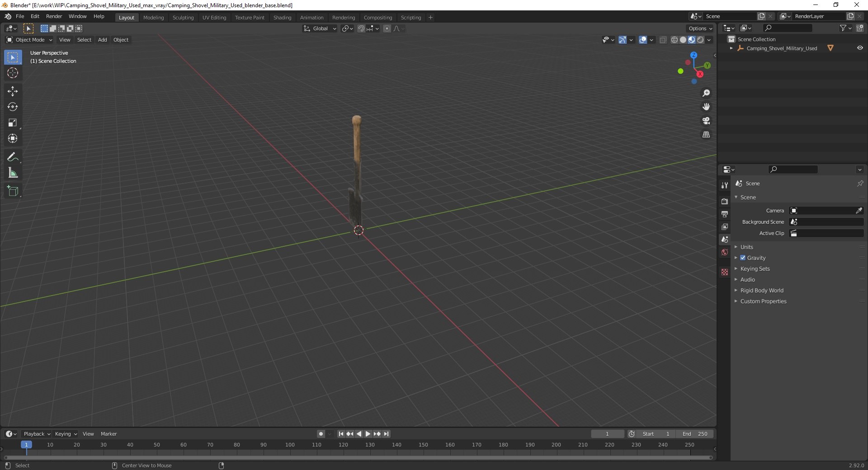Open the Options dropdown
Image resolution: width=868 pixels, height=470 pixels.
tap(700, 28)
